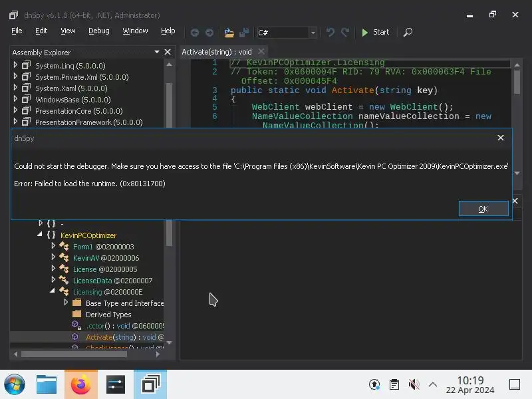Select Licensing @0200000E tree item
The width and height of the screenshot is (532, 399).
click(x=108, y=292)
